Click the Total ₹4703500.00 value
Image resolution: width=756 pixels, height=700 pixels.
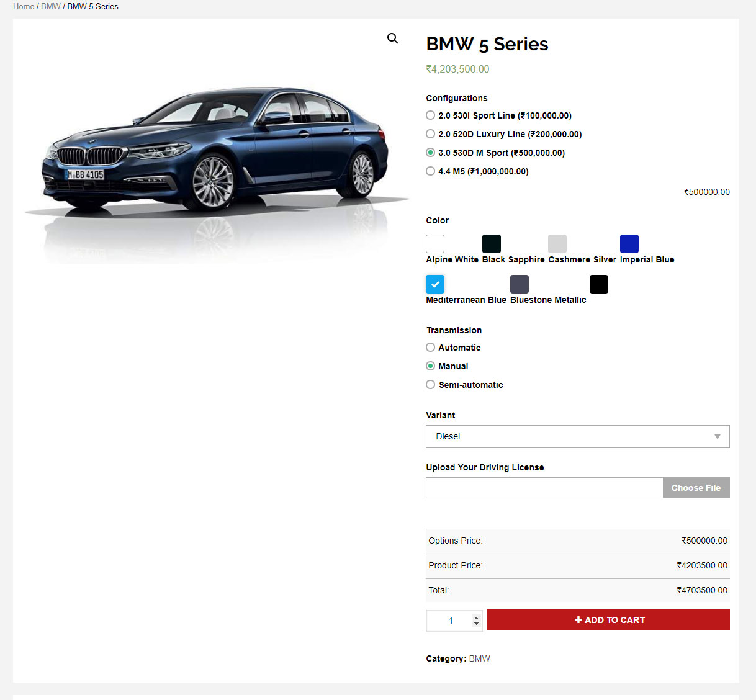click(x=702, y=590)
